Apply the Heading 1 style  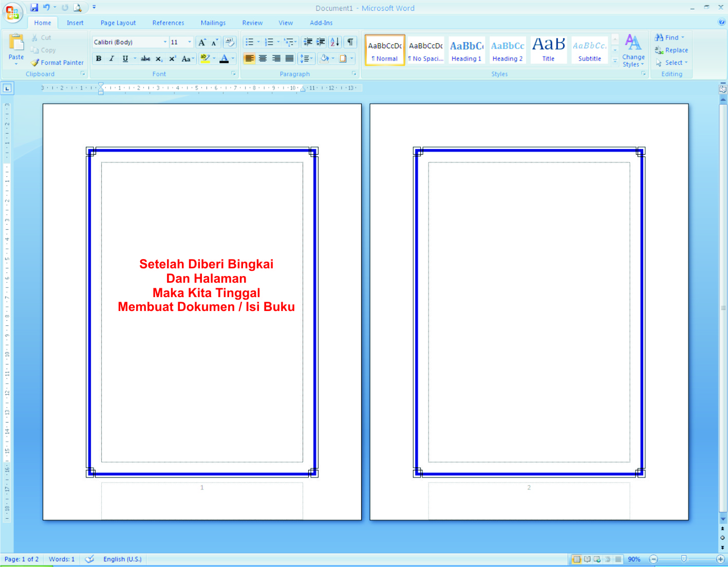click(x=466, y=50)
